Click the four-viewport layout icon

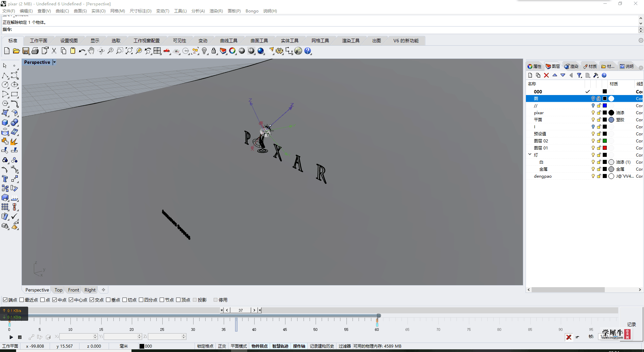[157, 51]
